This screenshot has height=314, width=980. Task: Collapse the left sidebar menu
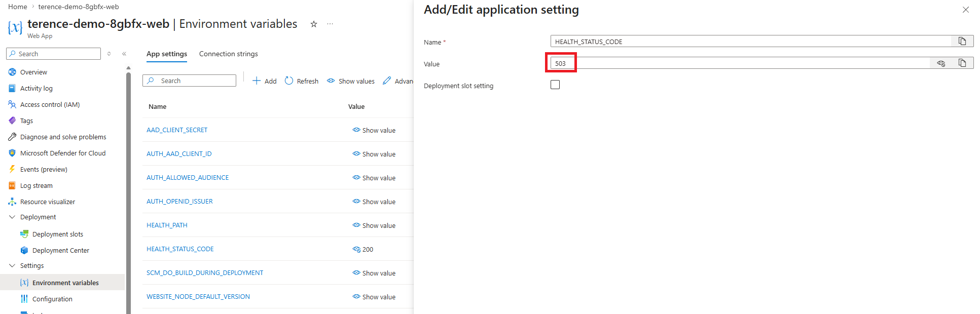[124, 54]
